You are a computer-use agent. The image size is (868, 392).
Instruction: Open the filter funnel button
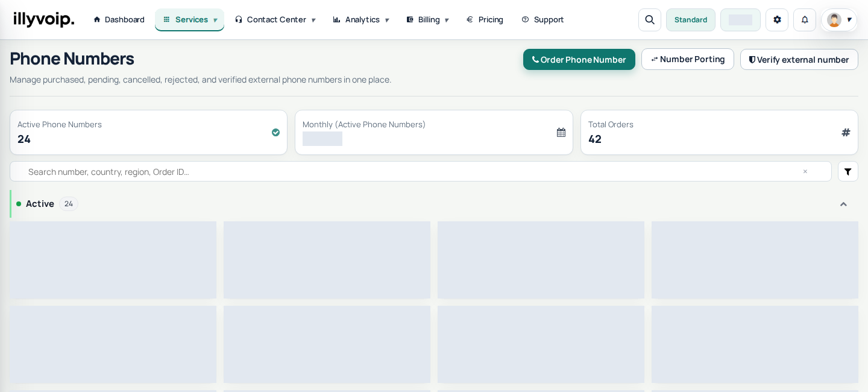click(x=848, y=171)
